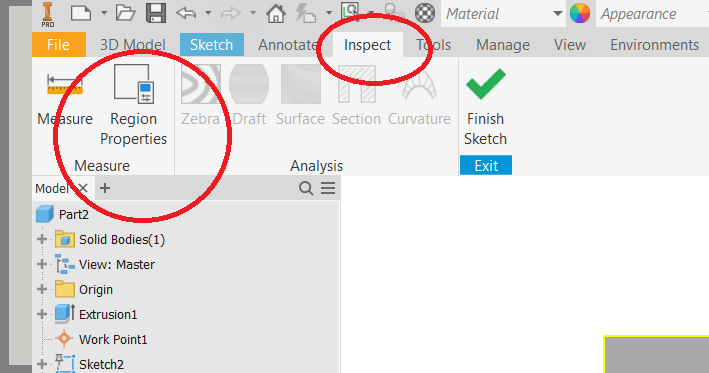Viewport: 709px width, 373px height.
Task: Click the green Finish Sketch checkmark
Action: 486,84
